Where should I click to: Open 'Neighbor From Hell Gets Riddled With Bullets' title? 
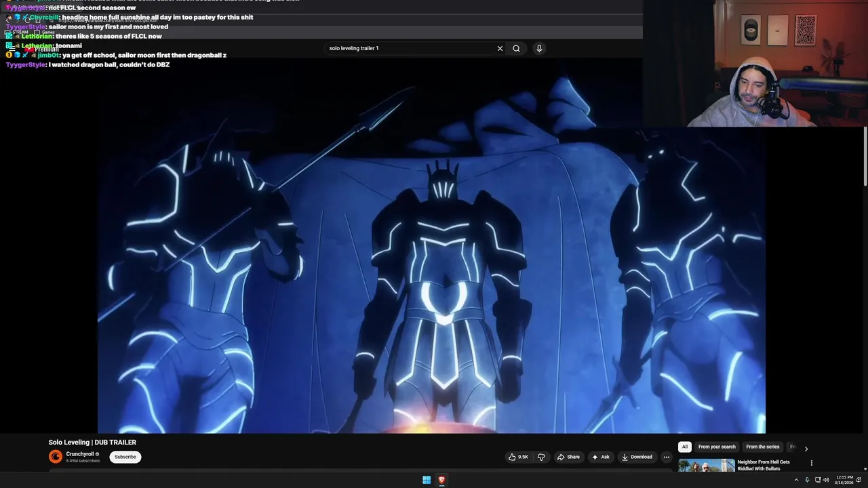click(764, 465)
